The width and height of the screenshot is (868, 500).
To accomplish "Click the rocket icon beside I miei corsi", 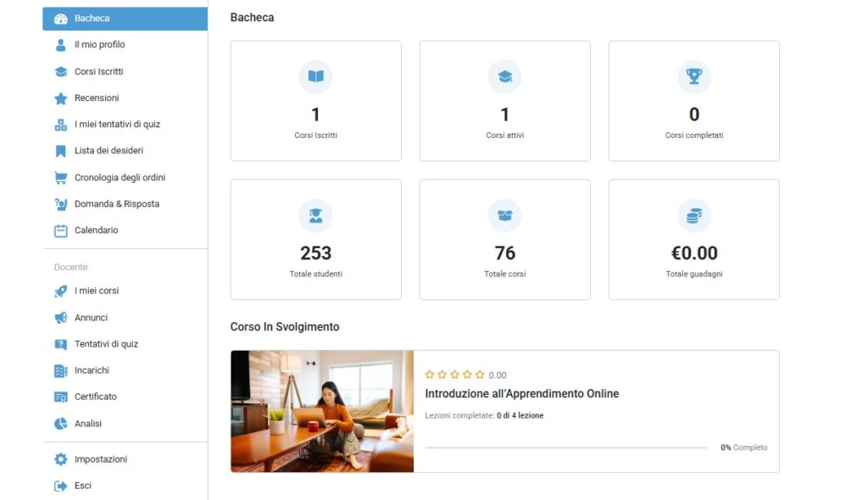I will (60, 291).
